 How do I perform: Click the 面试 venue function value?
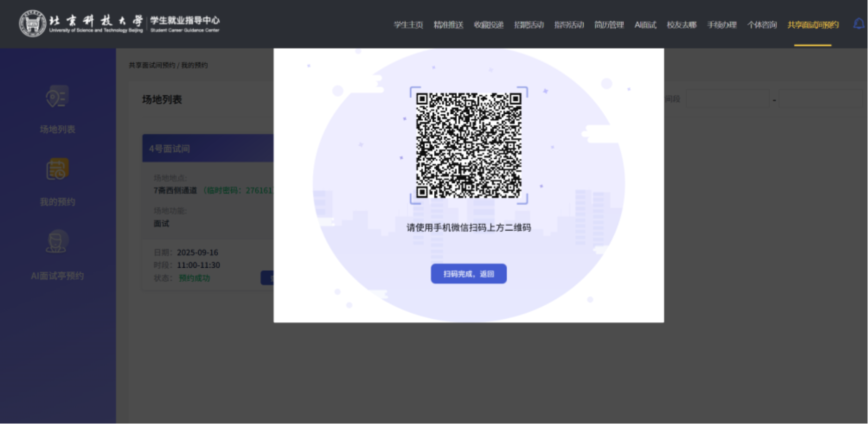point(161,224)
